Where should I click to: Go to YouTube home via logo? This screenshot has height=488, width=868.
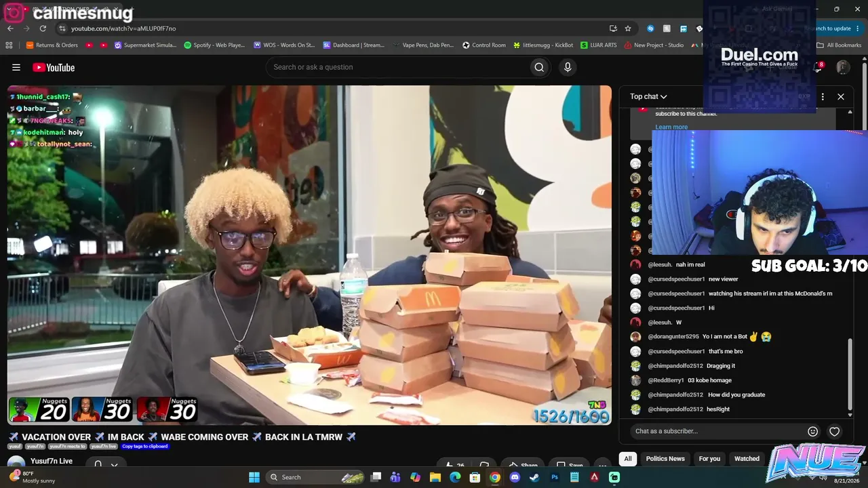(54, 67)
